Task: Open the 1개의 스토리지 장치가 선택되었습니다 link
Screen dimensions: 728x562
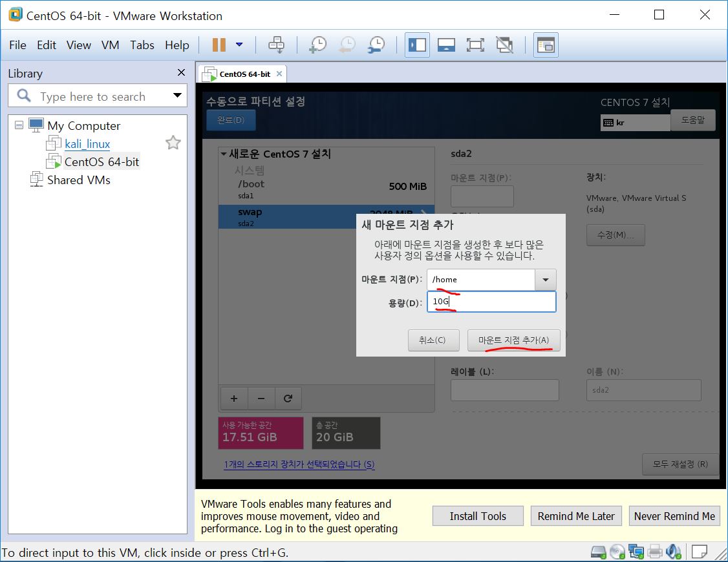Action: coord(299,464)
